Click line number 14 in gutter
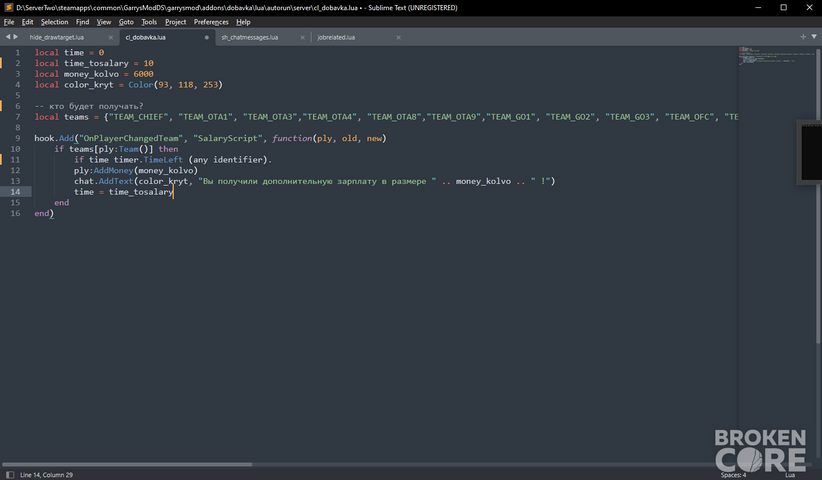Image resolution: width=822 pixels, height=480 pixels. (15, 192)
